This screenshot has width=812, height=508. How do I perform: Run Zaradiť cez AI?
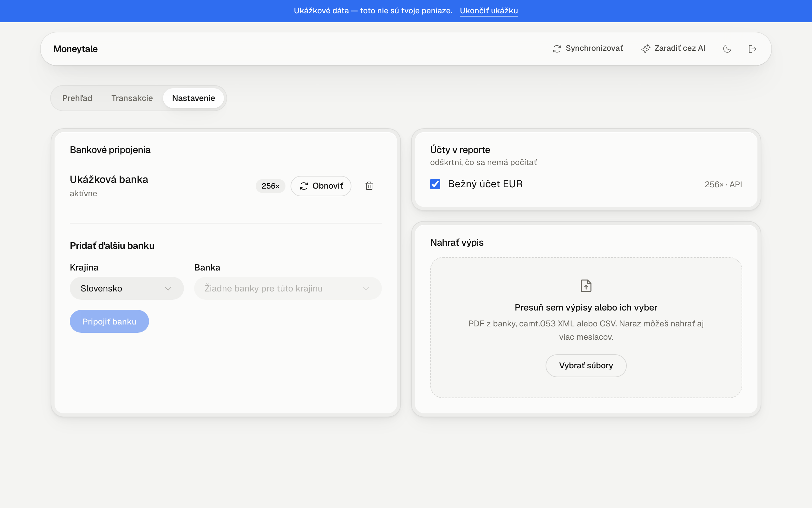673,49
